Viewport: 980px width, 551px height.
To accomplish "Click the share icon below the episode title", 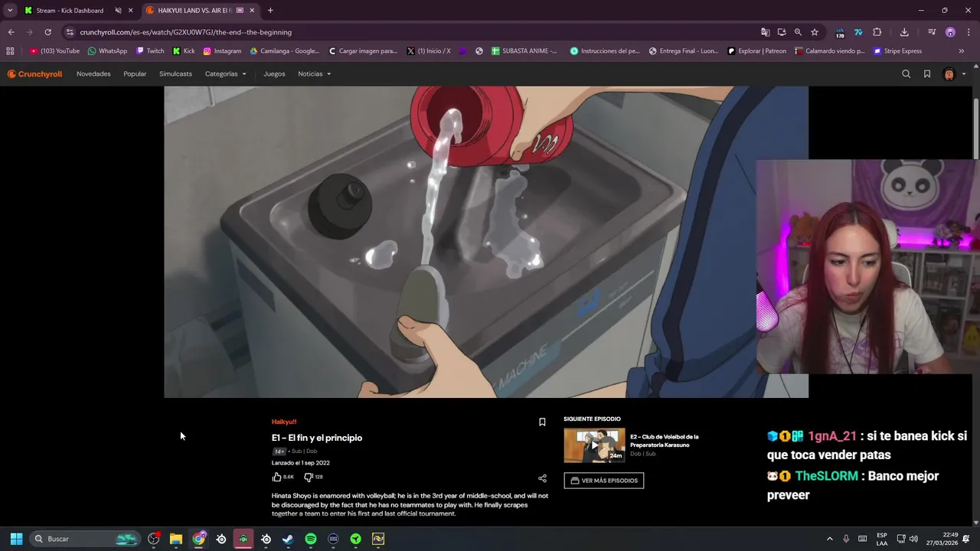I will pyautogui.click(x=542, y=478).
